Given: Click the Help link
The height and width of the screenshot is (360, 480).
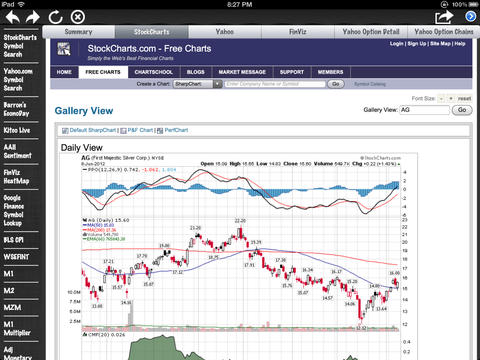Looking at the screenshot, I should click(460, 44).
